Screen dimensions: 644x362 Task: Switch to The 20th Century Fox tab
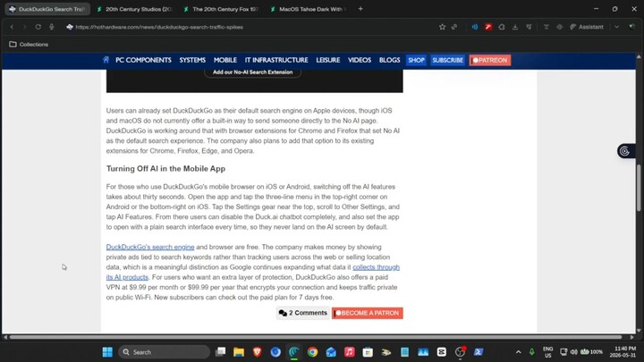221,9
